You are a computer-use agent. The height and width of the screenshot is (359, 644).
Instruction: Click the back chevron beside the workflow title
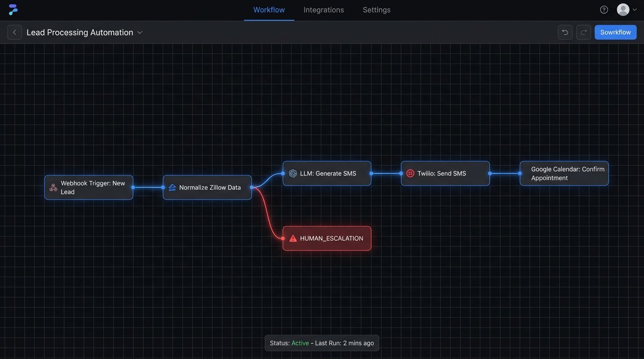(x=14, y=32)
